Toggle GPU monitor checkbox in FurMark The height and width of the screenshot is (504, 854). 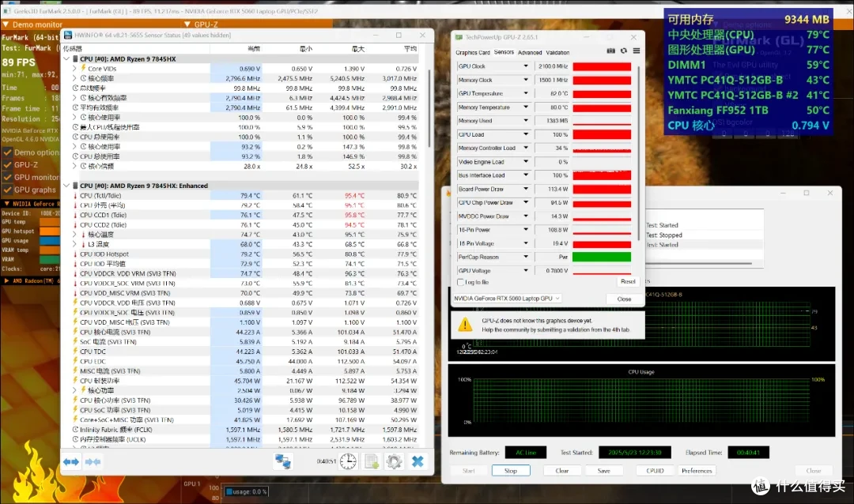7,178
